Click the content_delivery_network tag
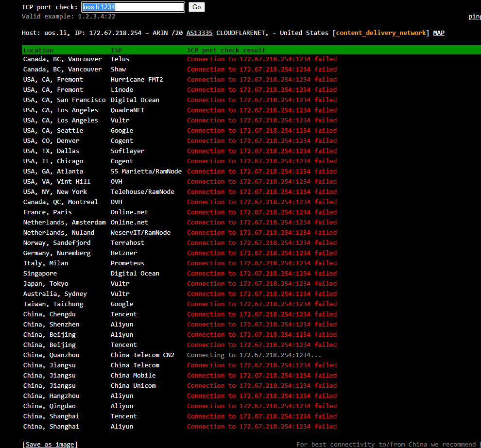The width and height of the screenshot is (481, 448). [x=381, y=33]
